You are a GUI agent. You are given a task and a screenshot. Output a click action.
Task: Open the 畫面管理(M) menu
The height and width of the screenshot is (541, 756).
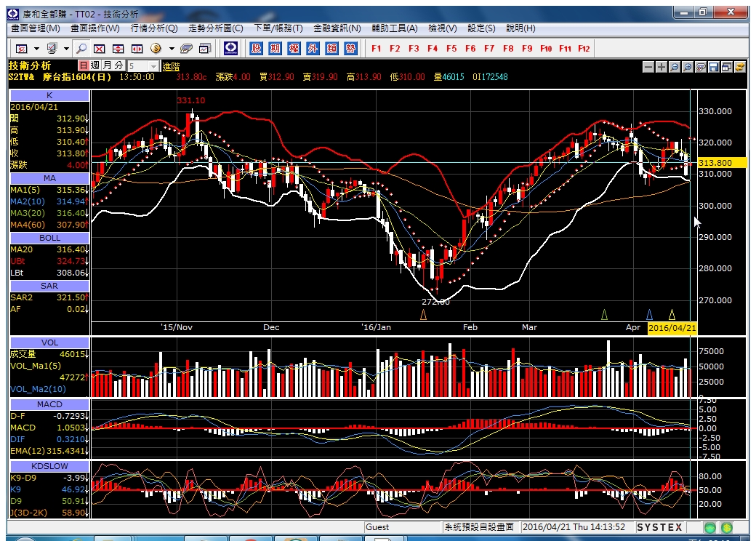pyautogui.click(x=36, y=28)
